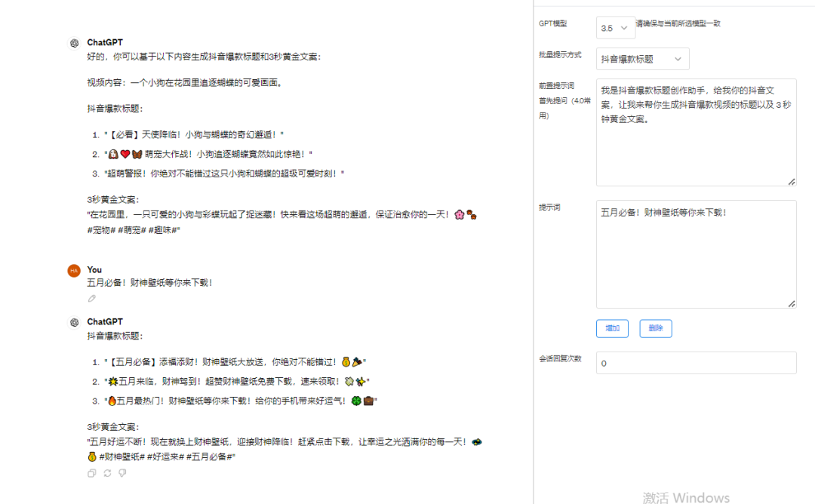Click the 增加 button
The width and height of the screenshot is (815, 504).
(612, 328)
